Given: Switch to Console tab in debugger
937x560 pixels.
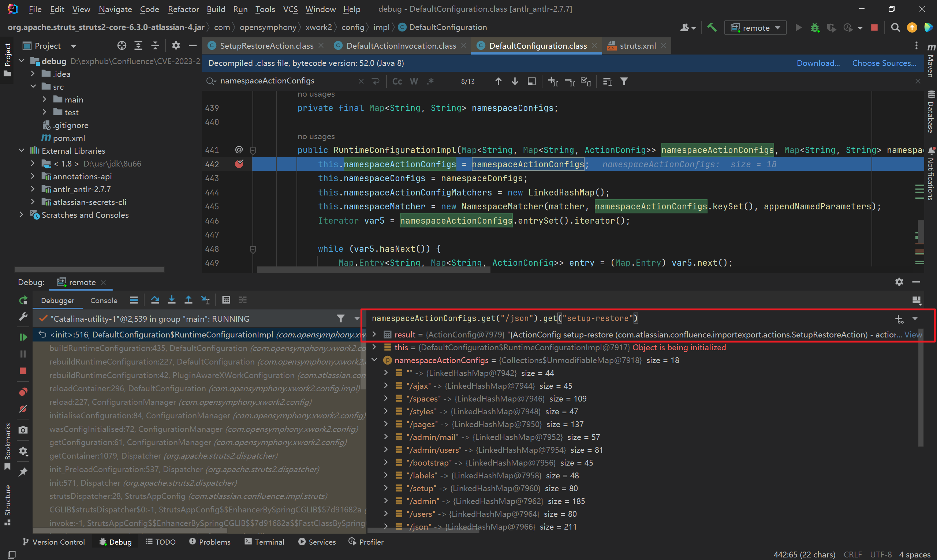Looking at the screenshot, I should click(103, 300).
